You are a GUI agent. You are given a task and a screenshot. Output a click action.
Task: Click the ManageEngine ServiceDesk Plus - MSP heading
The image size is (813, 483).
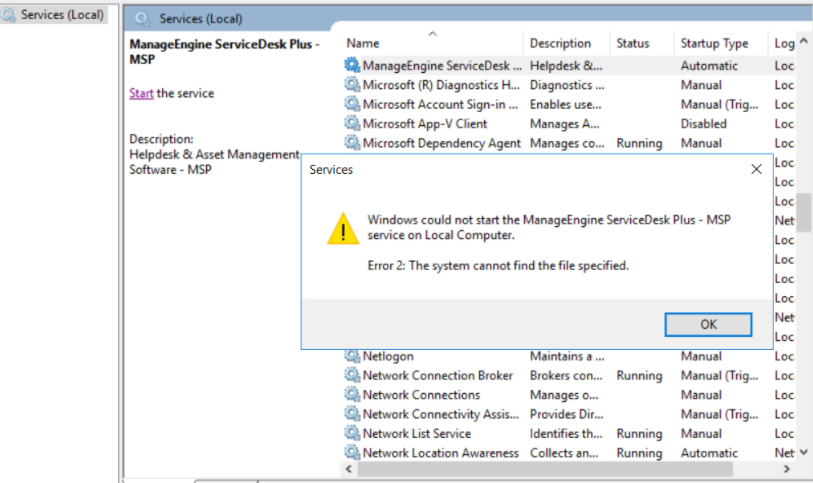point(224,51)
